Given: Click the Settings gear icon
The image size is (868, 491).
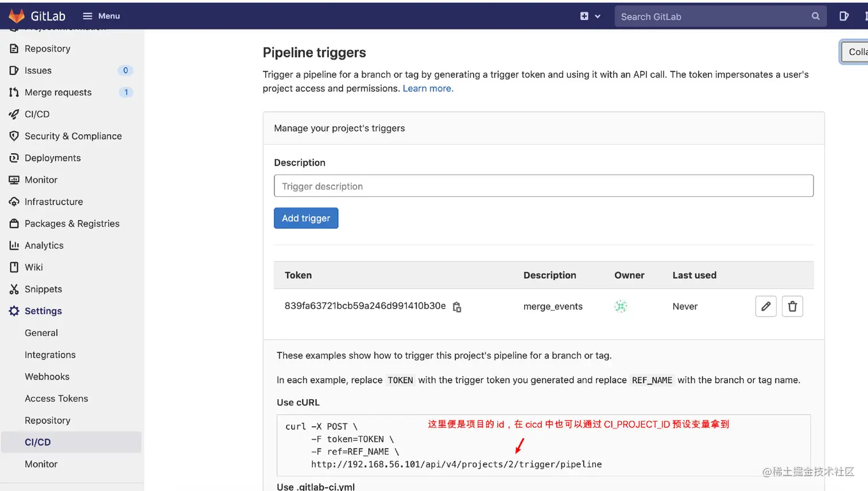Looking at the screenshot, I should pyautogui.click(x=14, y=311).
